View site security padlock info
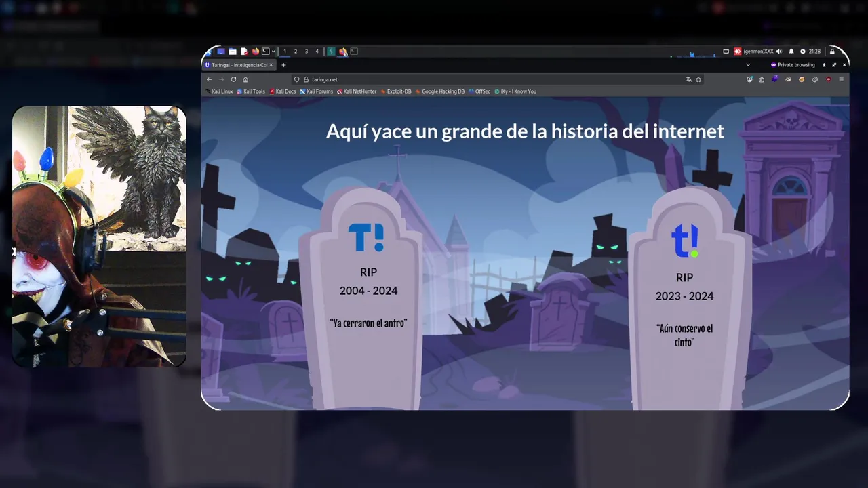The image size is (868, 488). coord(306,79)
